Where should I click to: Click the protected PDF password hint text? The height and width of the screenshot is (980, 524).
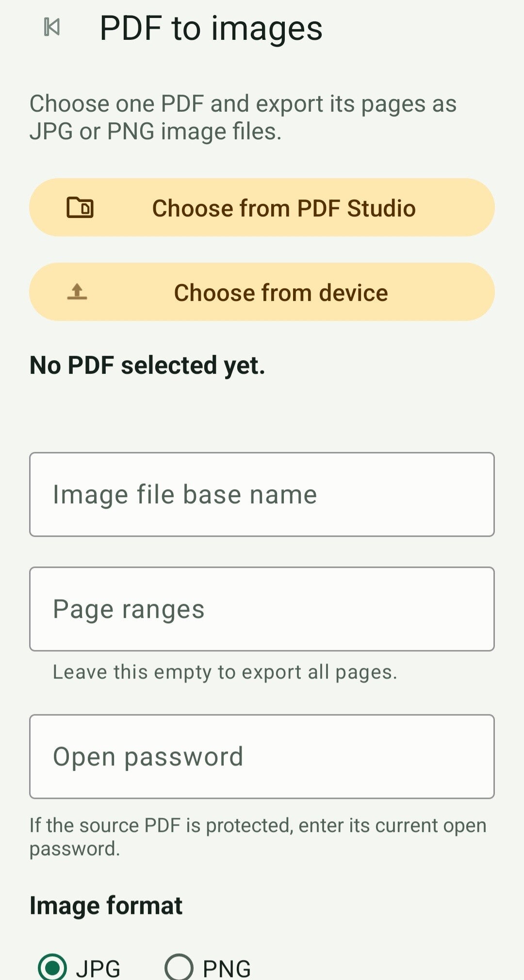[258, 837]
